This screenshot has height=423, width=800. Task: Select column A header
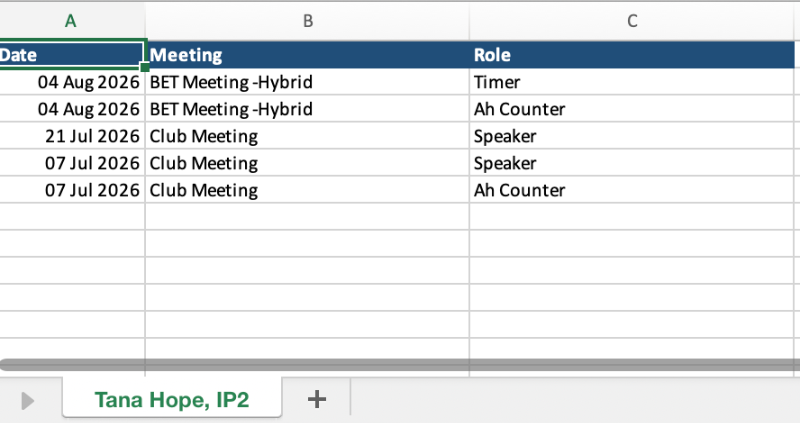coord(70,21)
